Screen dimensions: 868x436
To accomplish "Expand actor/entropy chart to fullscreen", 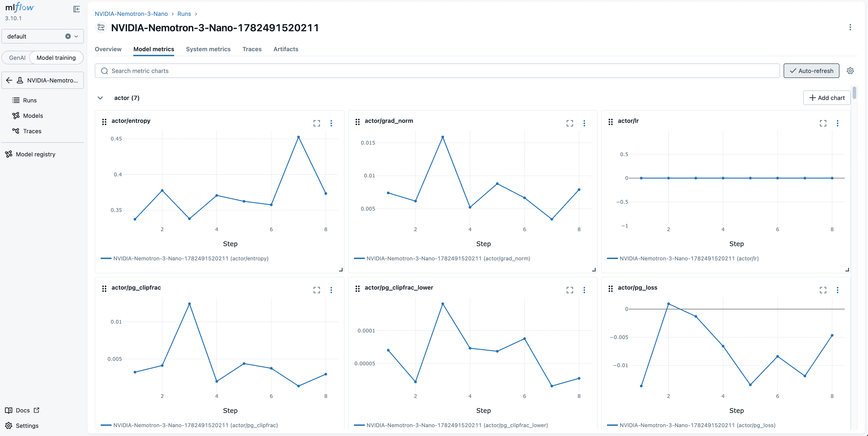I will coord(316,123).
